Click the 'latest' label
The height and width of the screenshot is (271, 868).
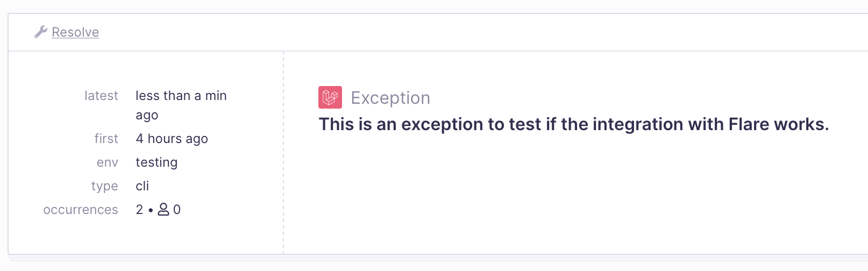[x=101, y=96]
